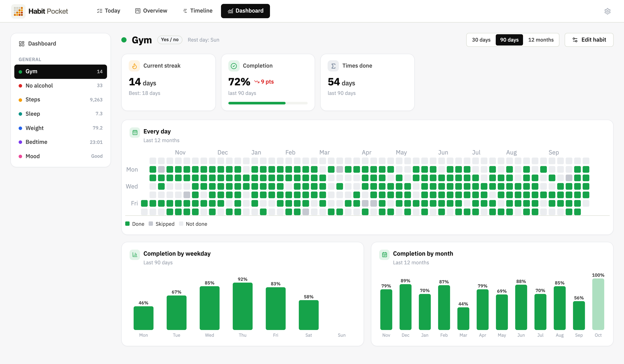624x364 pixels.
Task: Click the calendar icon beside Completion by month
Action: click(x=384, y=255)
